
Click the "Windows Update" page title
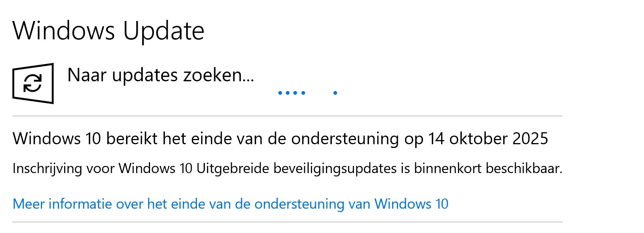(x=108, y=31)
